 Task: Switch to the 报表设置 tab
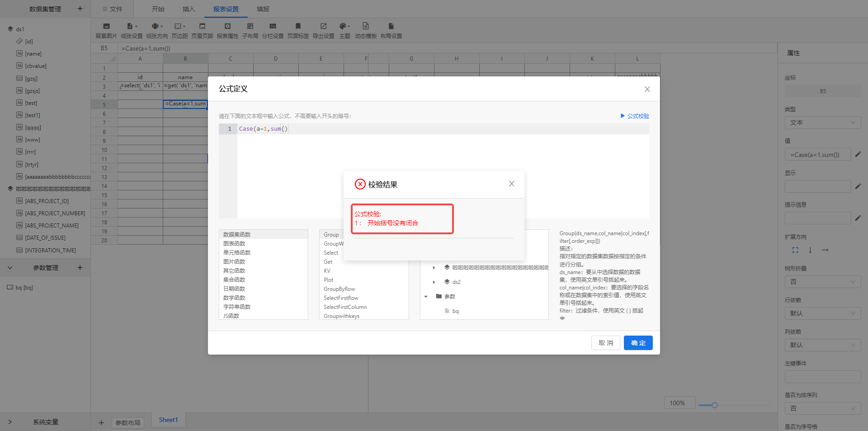coord(226,9)
